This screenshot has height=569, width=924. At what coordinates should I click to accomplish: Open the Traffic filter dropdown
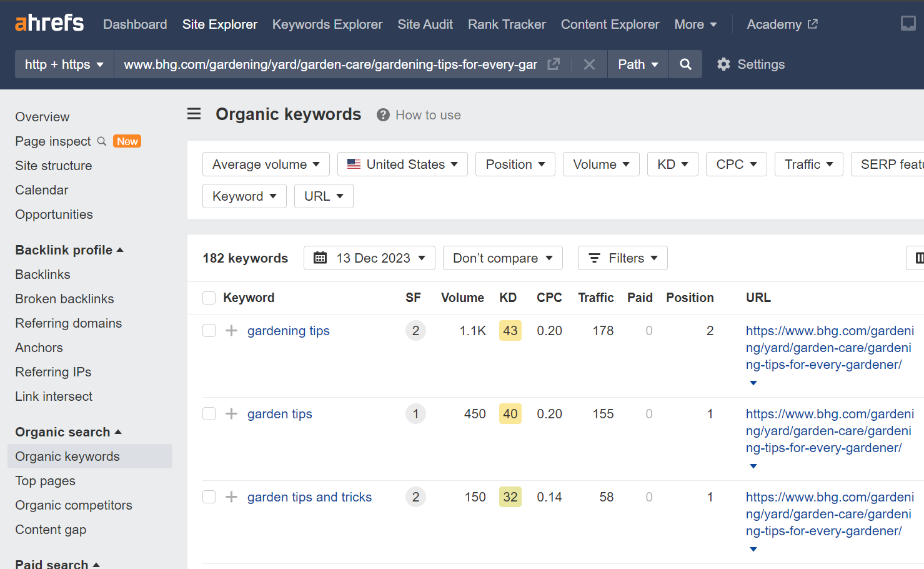coord(809,164)
